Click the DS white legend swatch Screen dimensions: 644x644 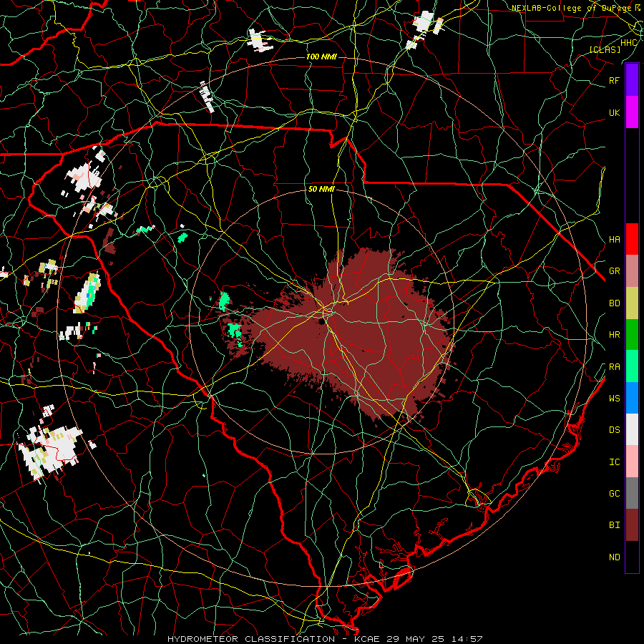632,429
